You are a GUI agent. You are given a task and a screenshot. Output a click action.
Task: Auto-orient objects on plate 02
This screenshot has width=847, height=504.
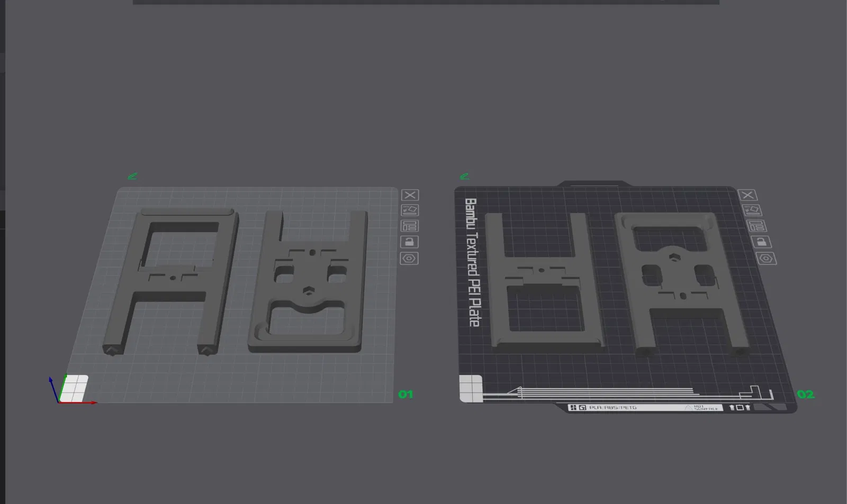pyautogui.click(x=752, y=210)
